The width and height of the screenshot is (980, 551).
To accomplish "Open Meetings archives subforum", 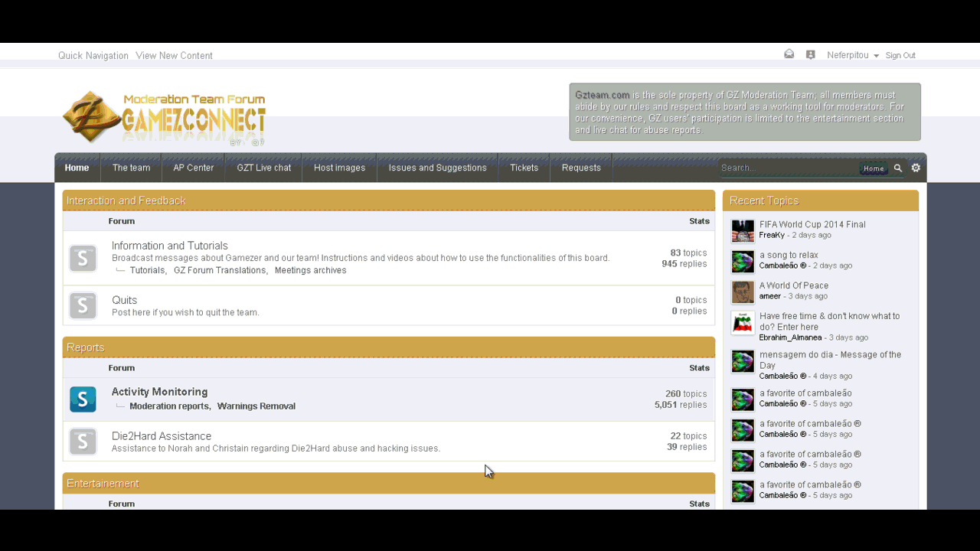I will click(x=311, y=270).
